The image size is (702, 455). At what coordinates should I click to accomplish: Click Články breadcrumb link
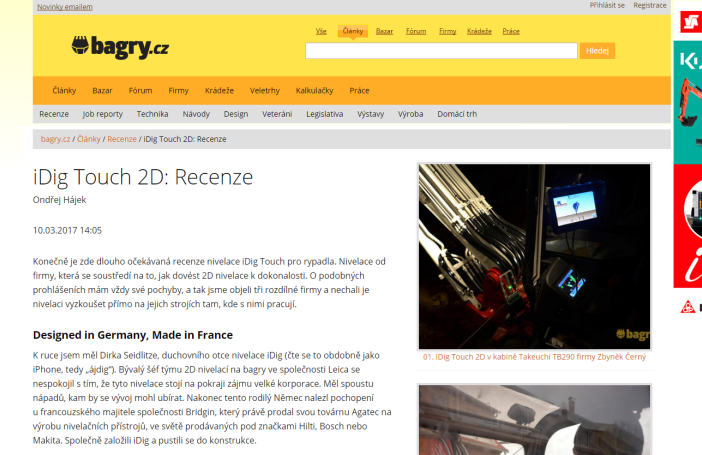point(89,139)
